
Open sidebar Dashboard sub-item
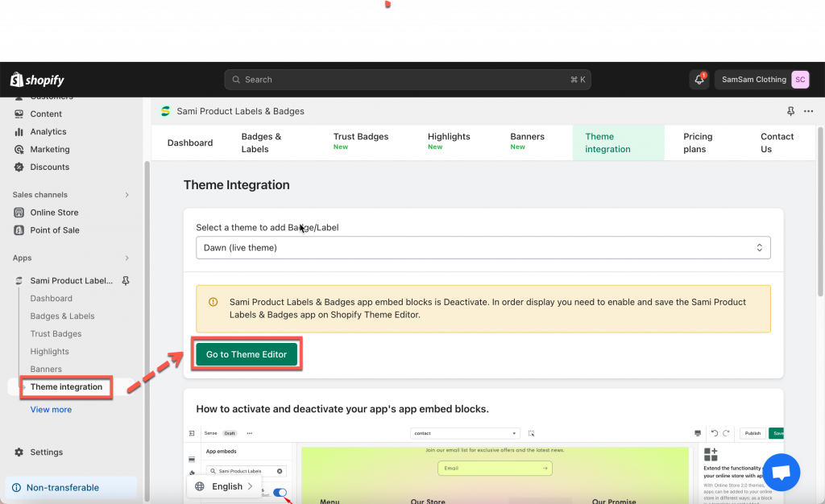coord(51,299)
